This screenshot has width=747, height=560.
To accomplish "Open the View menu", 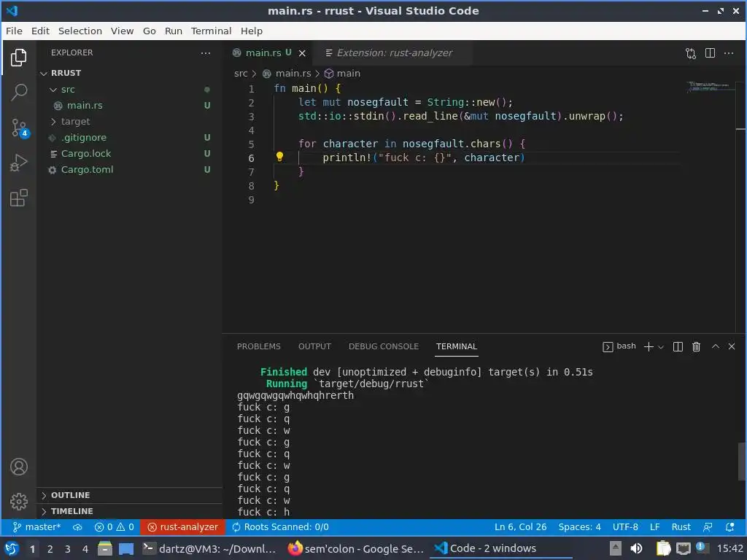I will click(122, 31).
